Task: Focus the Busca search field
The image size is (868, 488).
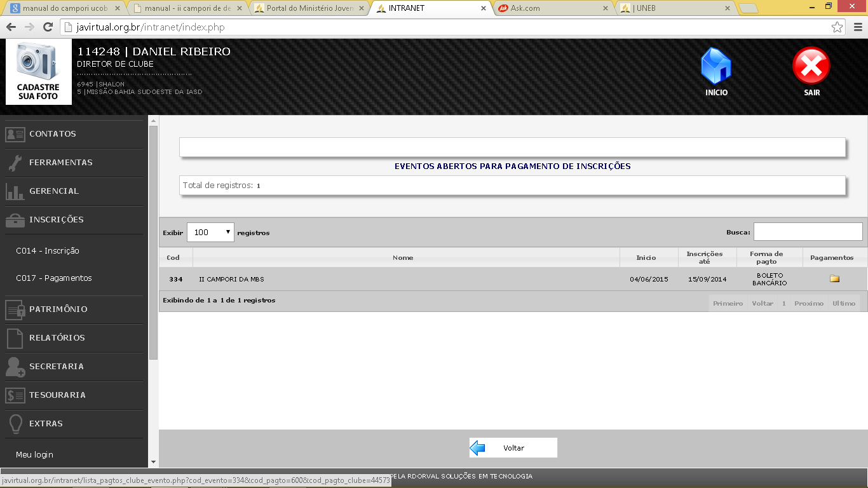Action: tap(808, 232)
